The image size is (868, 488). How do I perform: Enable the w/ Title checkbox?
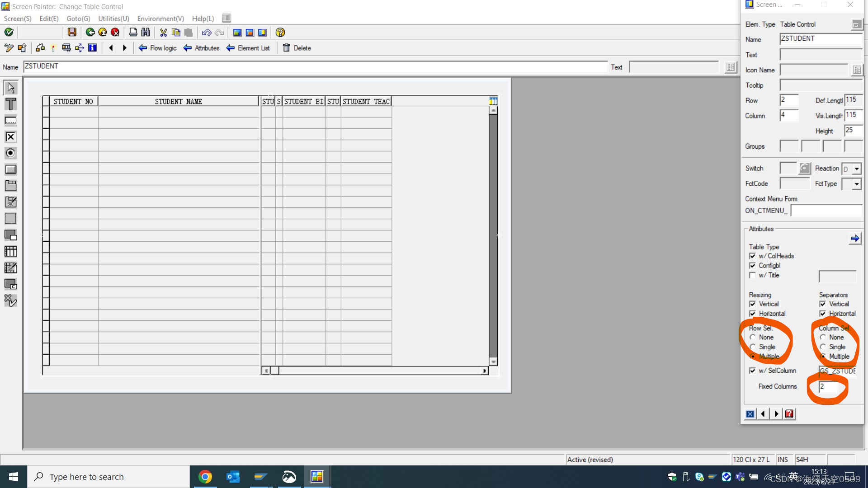(x=752, y=275)
